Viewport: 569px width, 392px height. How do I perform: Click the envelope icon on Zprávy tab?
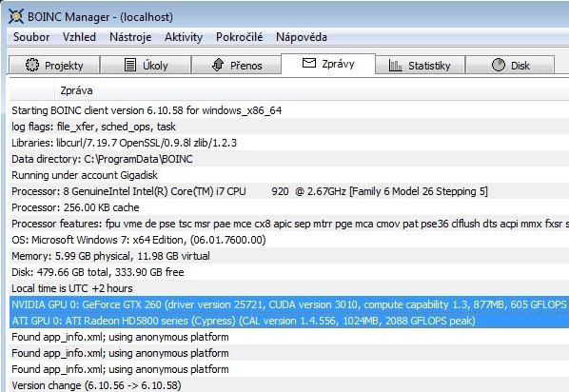(x=309, y=63)
